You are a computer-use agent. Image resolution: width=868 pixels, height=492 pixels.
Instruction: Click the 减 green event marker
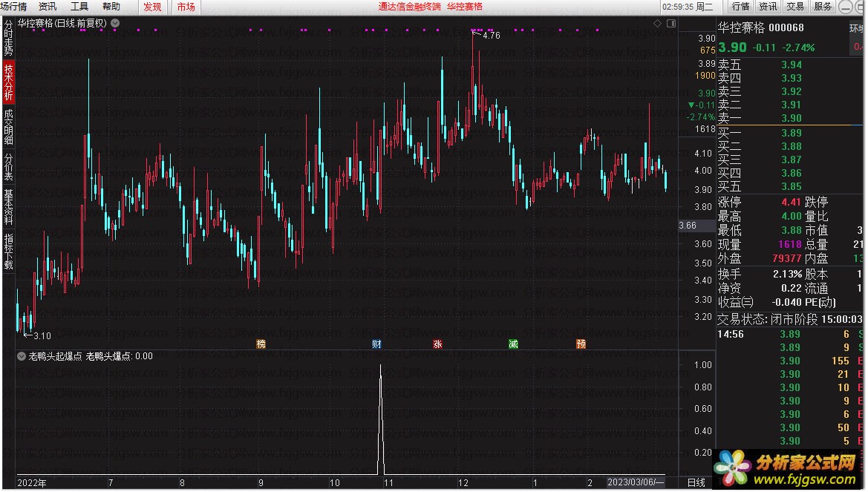point(513,344)
